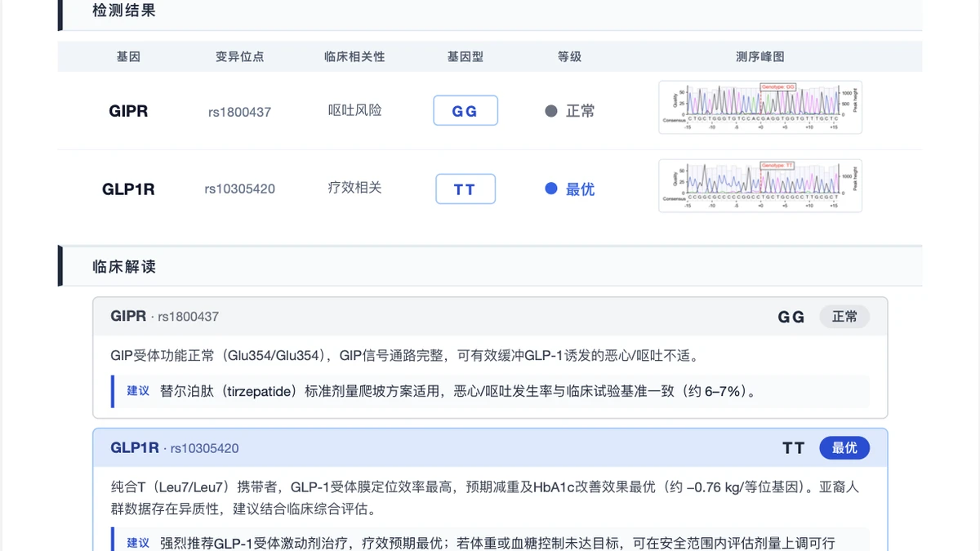Click the 呕吐风险 clinical relevance cell

click(x=354, y=110)
